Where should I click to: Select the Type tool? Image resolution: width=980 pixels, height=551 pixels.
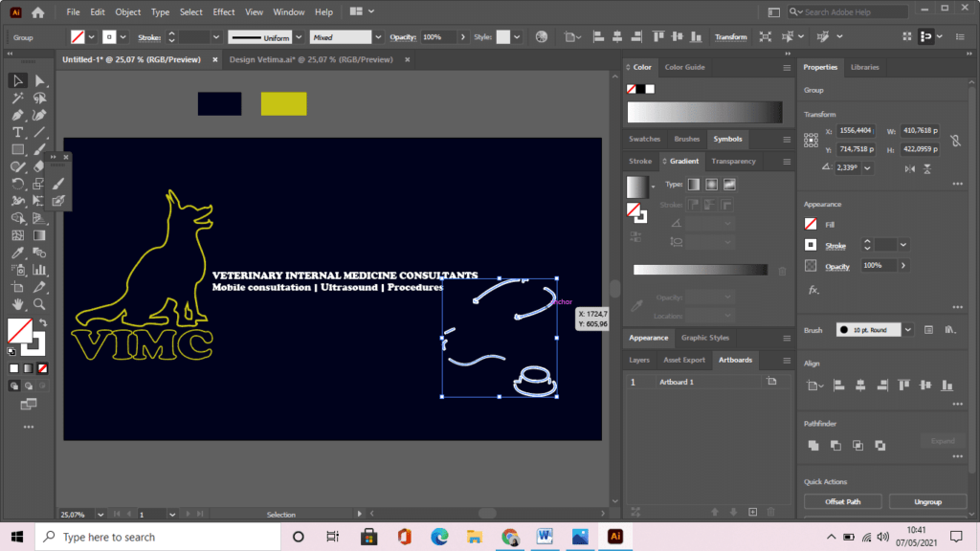17,132
